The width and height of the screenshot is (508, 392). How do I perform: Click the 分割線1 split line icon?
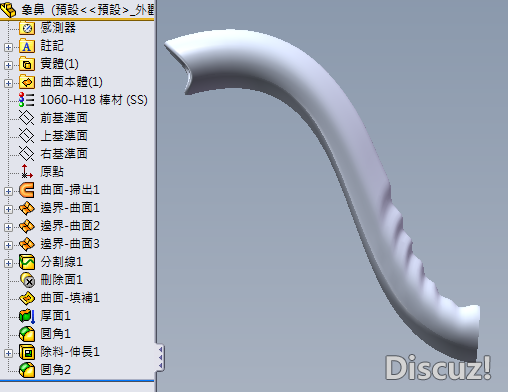[x=27, y=262]
